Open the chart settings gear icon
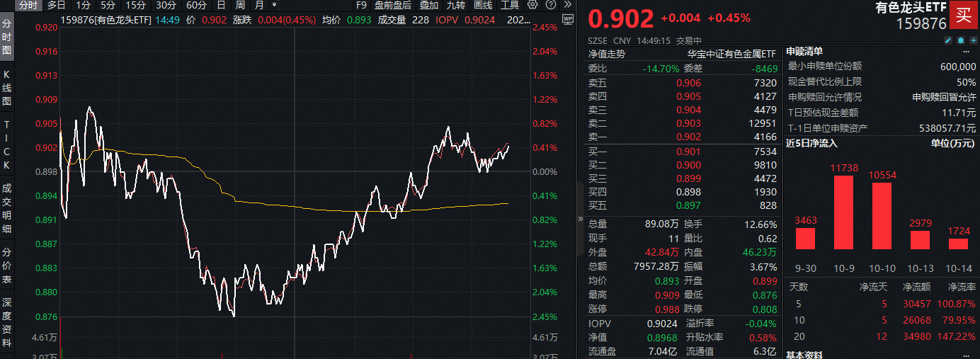Screen dimensions: 980x359 (x=533, y=5)
